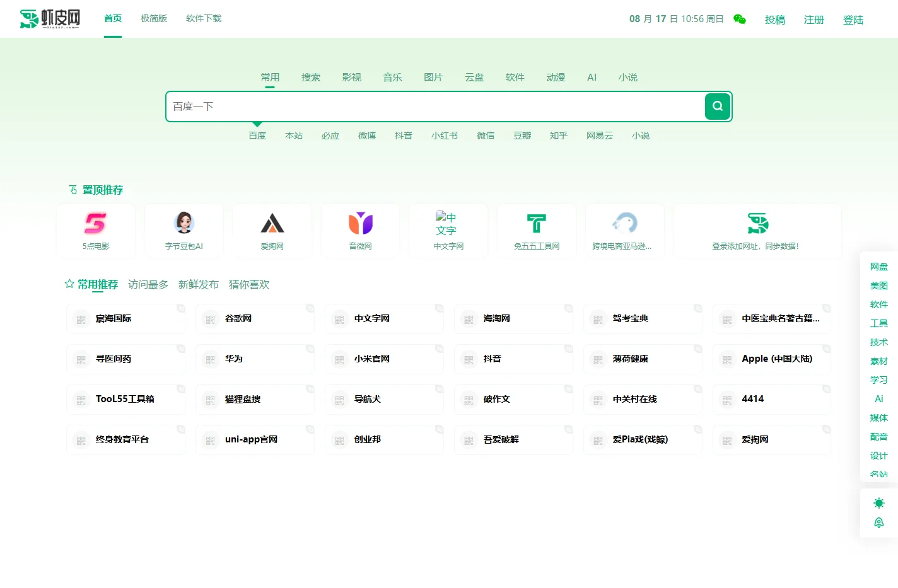Choose 本站 search engine option

(294, 135)
